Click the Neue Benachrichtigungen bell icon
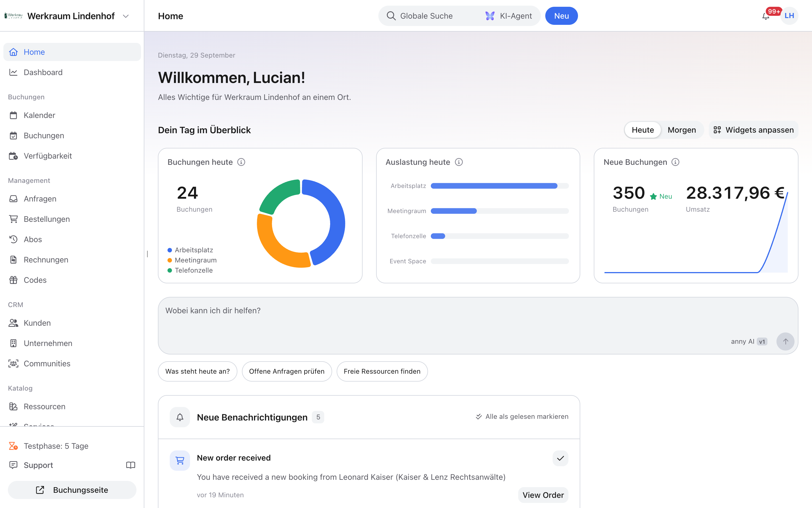812x508 pixels. 180,417
